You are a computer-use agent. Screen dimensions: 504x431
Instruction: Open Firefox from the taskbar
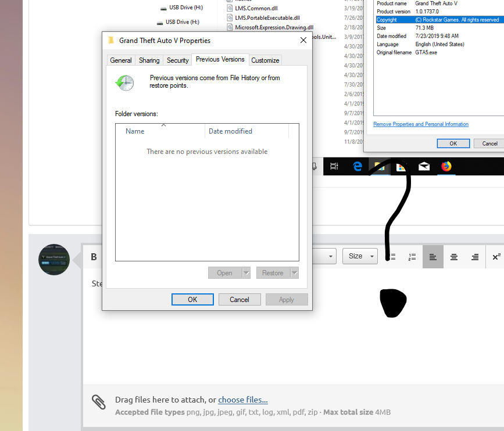(x=446, y=166)
